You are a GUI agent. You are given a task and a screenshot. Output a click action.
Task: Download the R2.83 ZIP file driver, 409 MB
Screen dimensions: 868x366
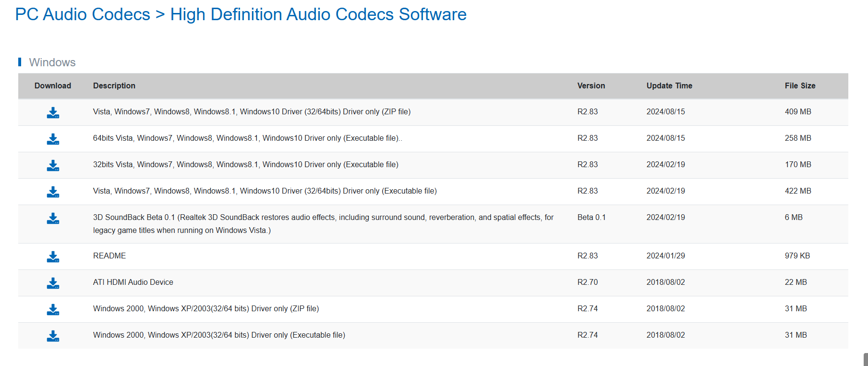53,113
